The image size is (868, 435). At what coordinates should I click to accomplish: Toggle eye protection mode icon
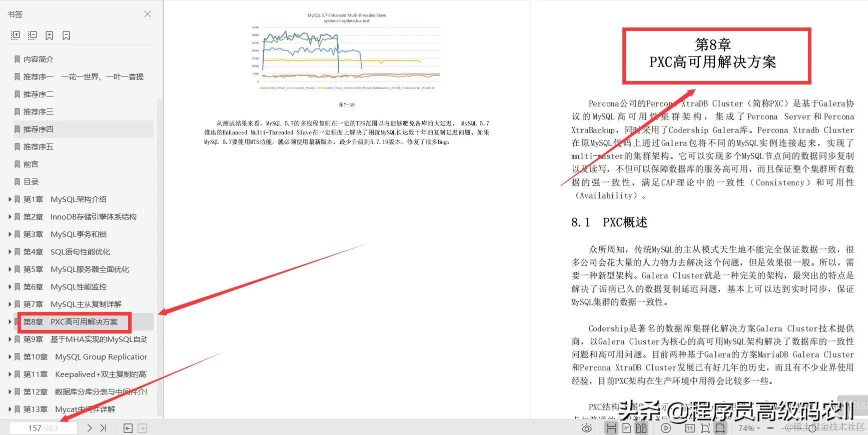pyautogui.click(x=587, y=428)
